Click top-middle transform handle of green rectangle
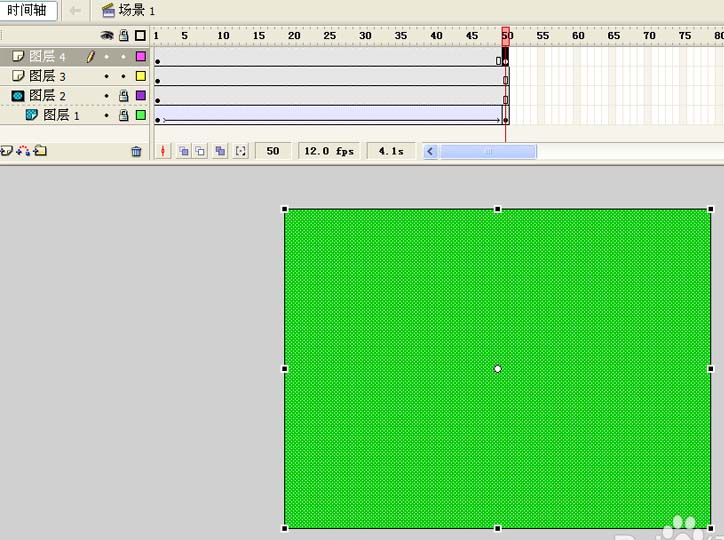 [498, 209]
